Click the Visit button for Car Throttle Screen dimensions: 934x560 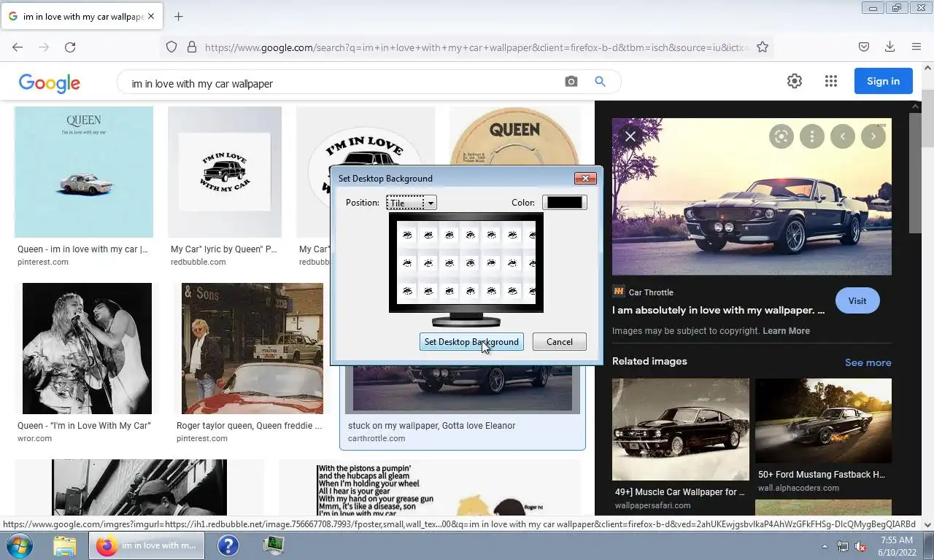[x=857, y=300]
